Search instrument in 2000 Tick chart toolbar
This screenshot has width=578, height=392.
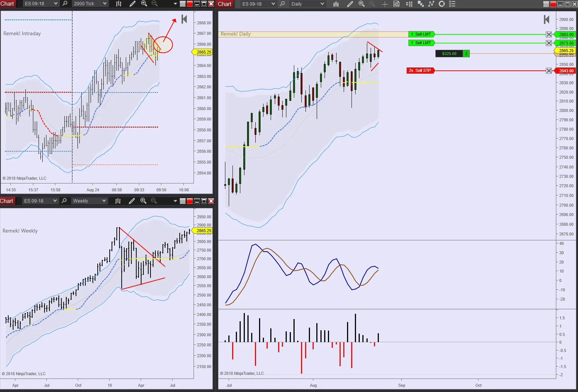click(x=65, y=3)
